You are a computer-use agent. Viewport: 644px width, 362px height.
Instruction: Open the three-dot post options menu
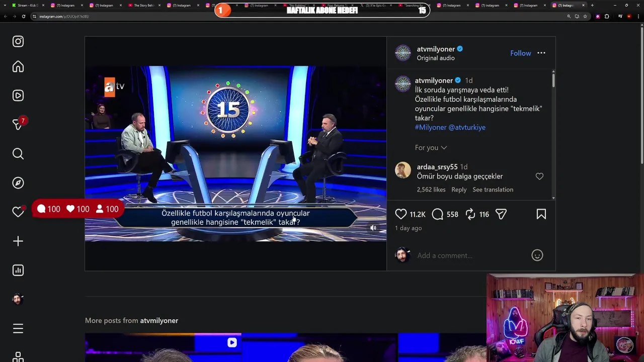pos(541,53)
